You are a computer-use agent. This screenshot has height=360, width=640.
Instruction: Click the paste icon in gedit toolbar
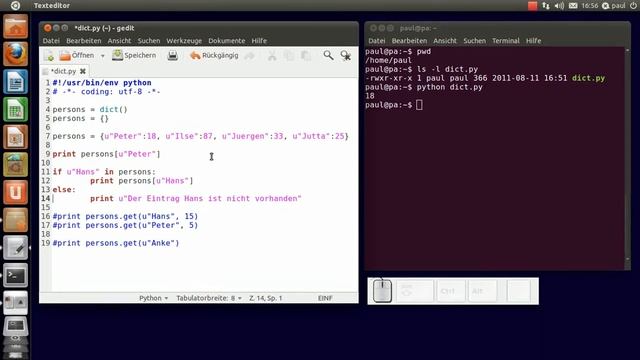[306, 56]
